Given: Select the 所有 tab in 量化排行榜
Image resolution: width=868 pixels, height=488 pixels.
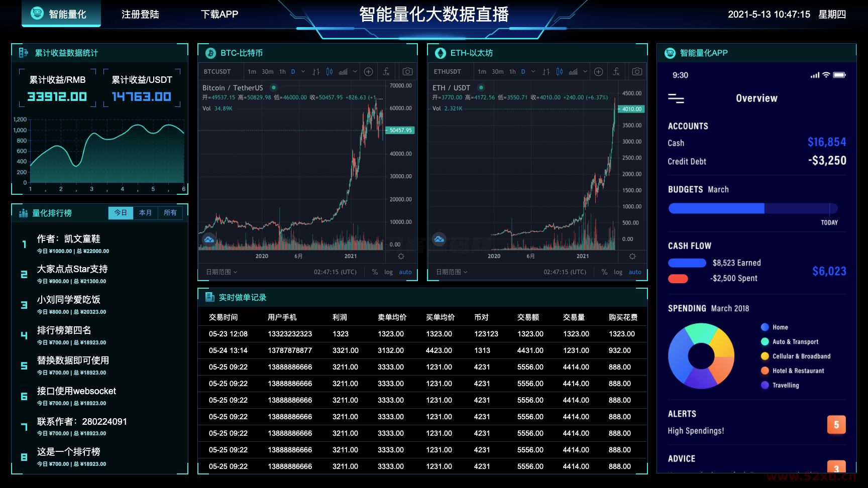Looking at the screenshot, I should (x=170, y=212).
